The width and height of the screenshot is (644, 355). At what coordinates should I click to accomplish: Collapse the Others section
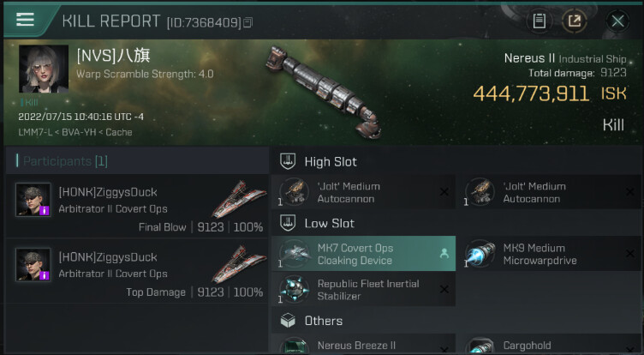pos(289,321)
